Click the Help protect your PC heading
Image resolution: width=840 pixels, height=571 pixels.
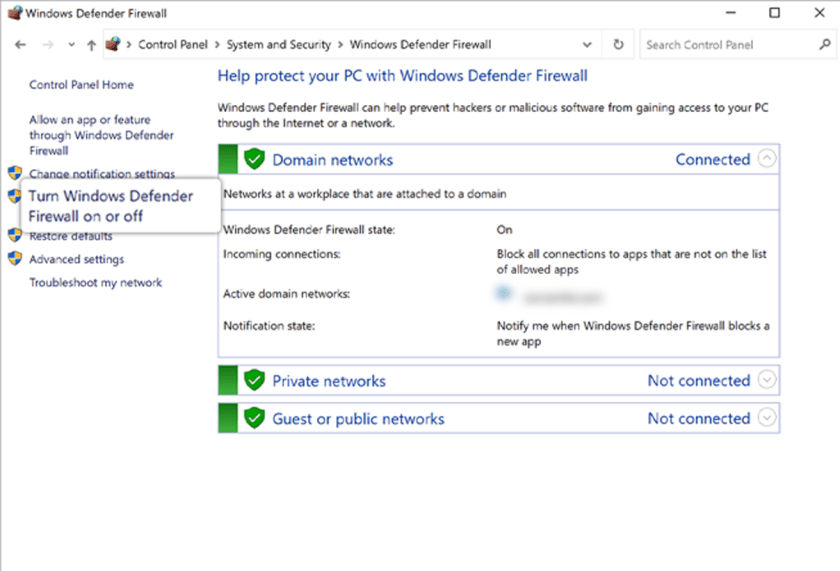click(x=402, y=76)
